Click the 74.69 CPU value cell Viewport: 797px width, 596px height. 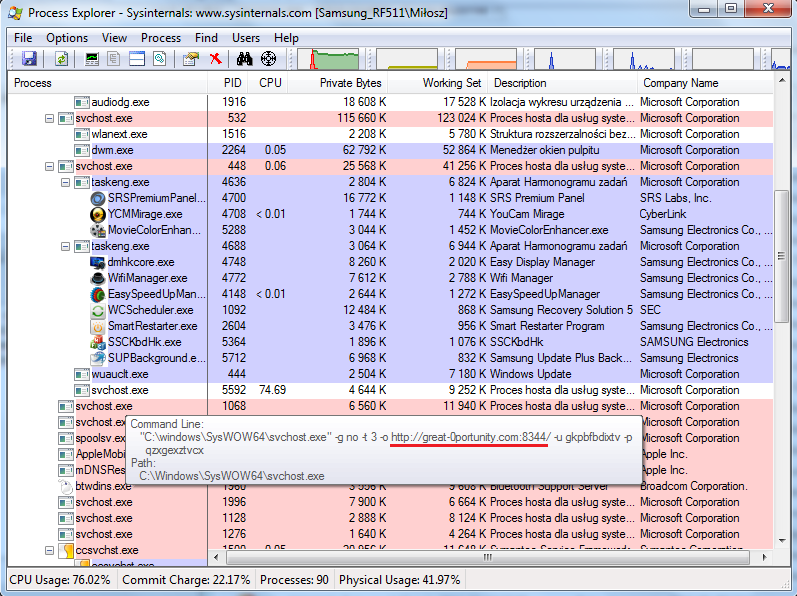[x=272, y=390]
